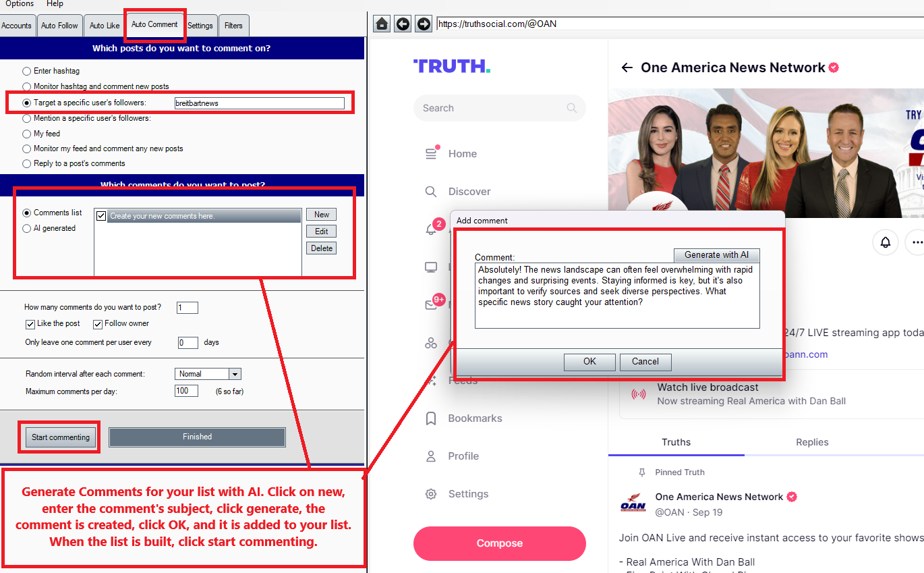Switch to the Accounts tab

click(17, 26)
